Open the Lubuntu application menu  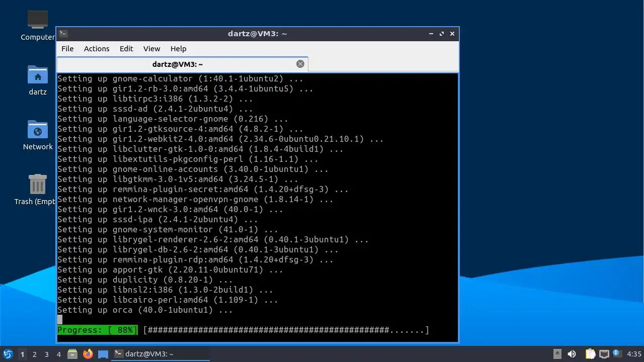coord(8,354)
